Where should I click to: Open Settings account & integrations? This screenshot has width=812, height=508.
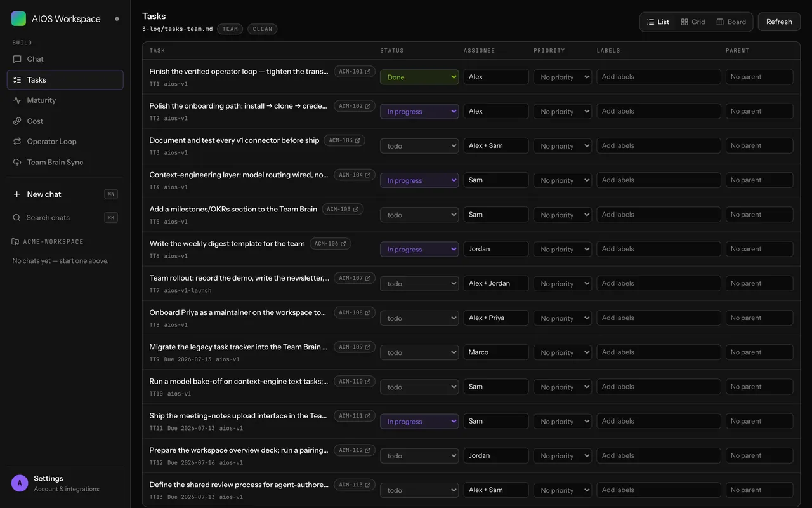point(65,483)
